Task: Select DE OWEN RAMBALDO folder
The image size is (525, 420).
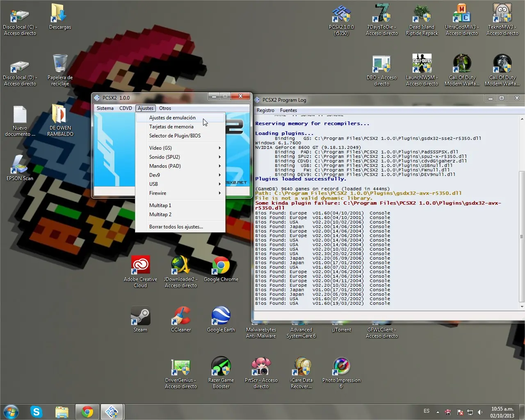Action: 60,121
